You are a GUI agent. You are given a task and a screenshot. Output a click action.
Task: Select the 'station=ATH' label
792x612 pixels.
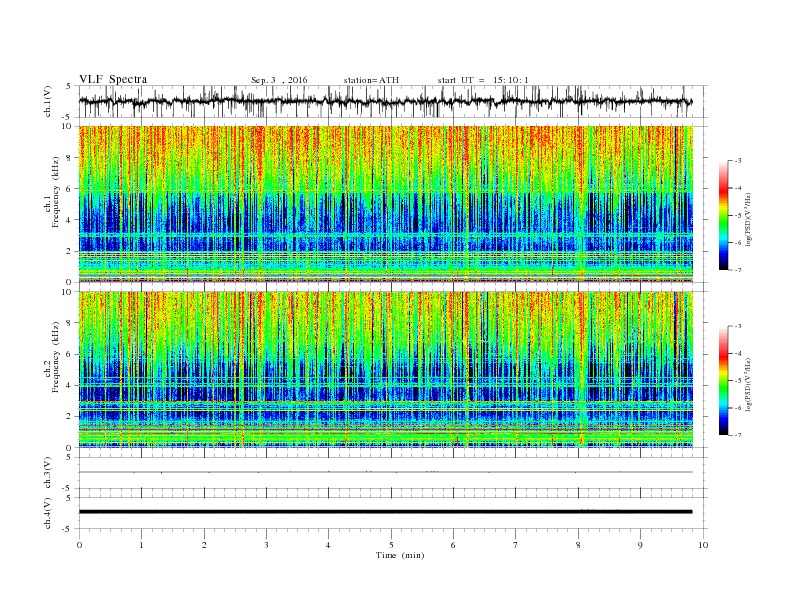[371, 80]
